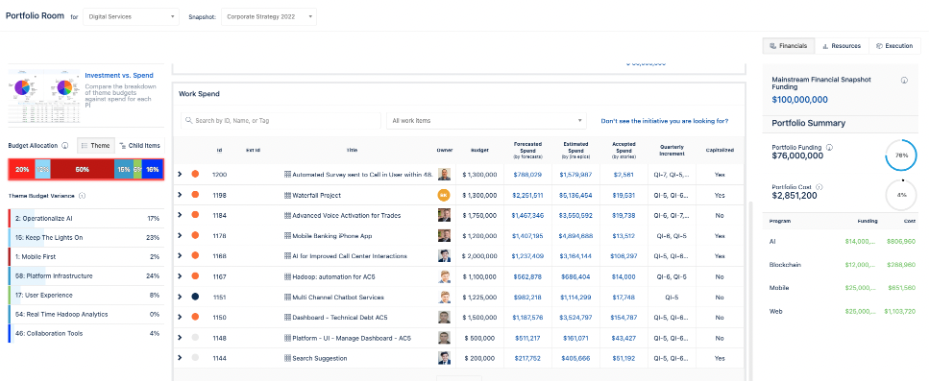Open the Investment vs. Spend link
This screenshot has width=929, height=381.
point(119,75)
